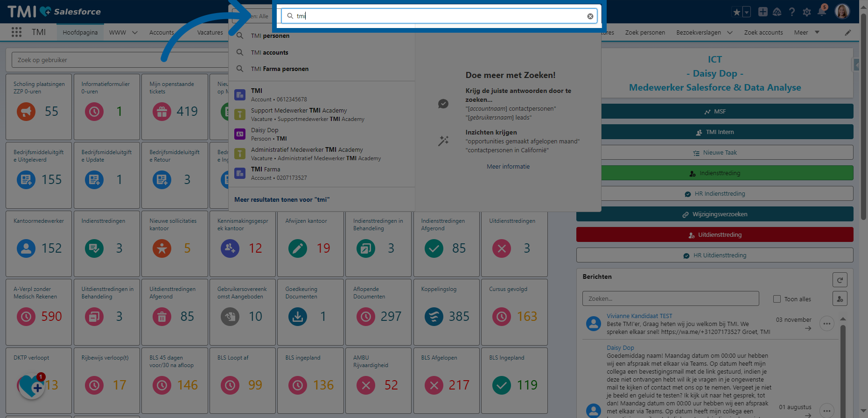Open Daisy Dop sender link in Berichten
Viewport: 868px width, 418px height.
pos(620,347)
